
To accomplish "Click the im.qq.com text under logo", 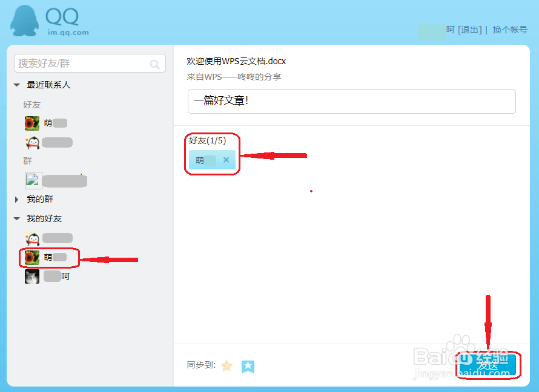I will (68, 33).
